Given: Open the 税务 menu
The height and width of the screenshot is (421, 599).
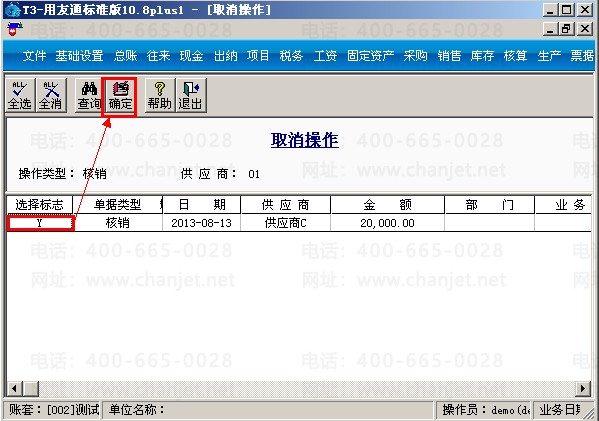Looking at the screenshot, I should point(291,56).
